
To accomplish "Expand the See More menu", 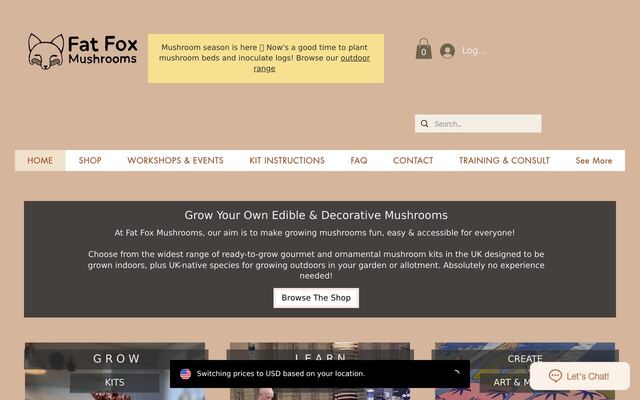I will [594, 160].
